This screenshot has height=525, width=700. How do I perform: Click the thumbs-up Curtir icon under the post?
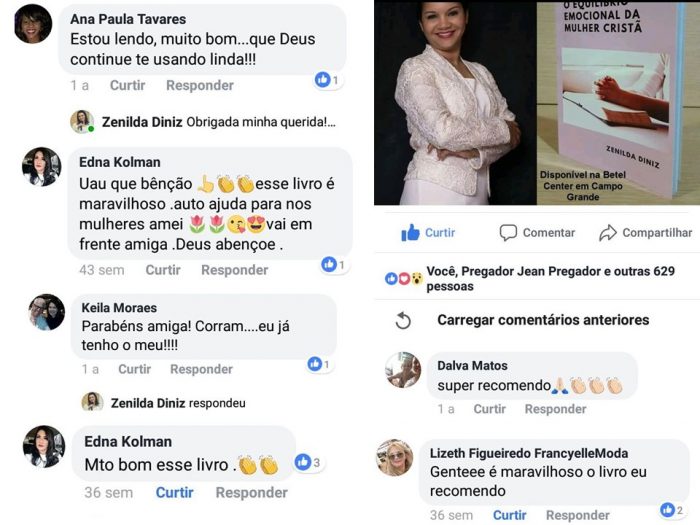click(410, 233)
